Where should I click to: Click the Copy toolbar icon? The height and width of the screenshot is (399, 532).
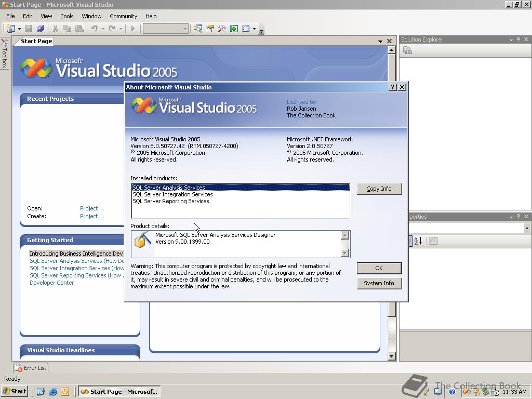(x=67, y=29)
